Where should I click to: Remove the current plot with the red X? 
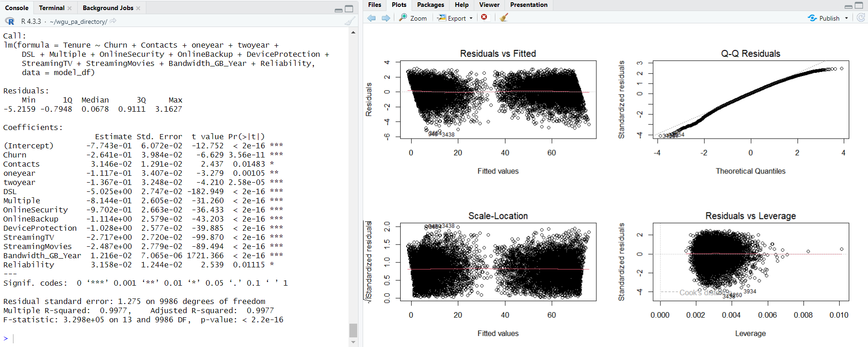484,17
